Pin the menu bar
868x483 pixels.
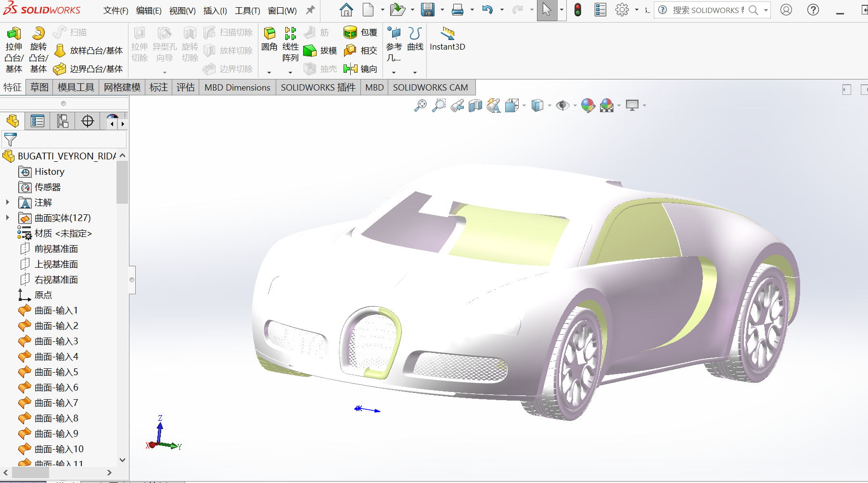point(311,10)
